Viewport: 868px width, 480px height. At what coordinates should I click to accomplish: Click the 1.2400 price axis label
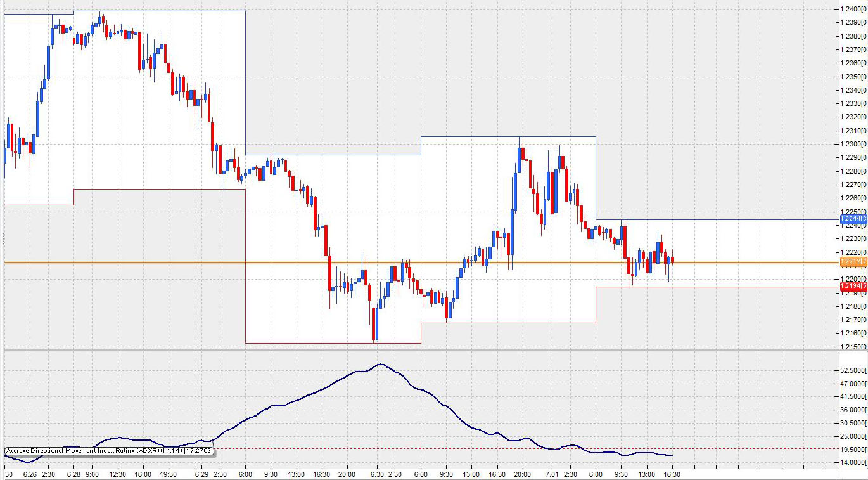click(x=854, y=9)
